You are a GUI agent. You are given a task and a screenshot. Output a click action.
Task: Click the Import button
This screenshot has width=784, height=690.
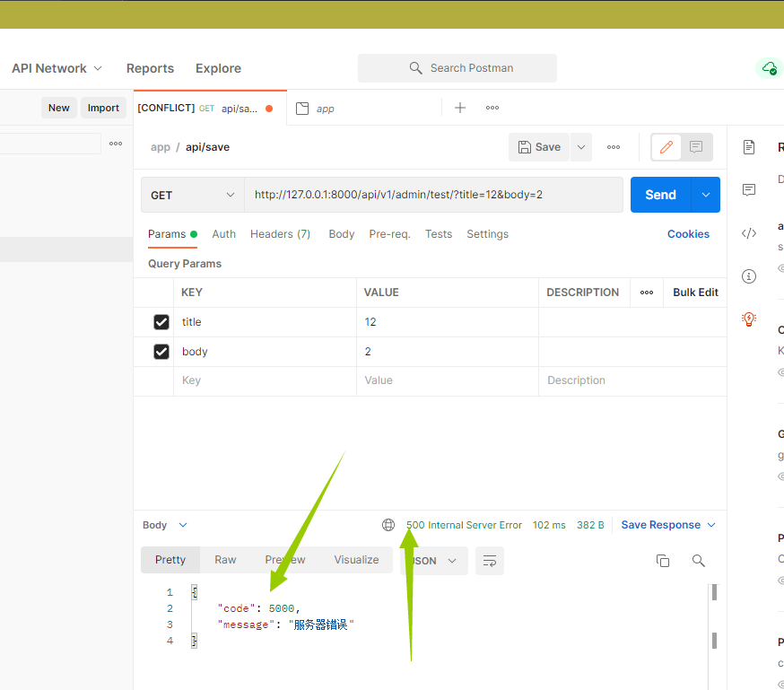[103, 108]
